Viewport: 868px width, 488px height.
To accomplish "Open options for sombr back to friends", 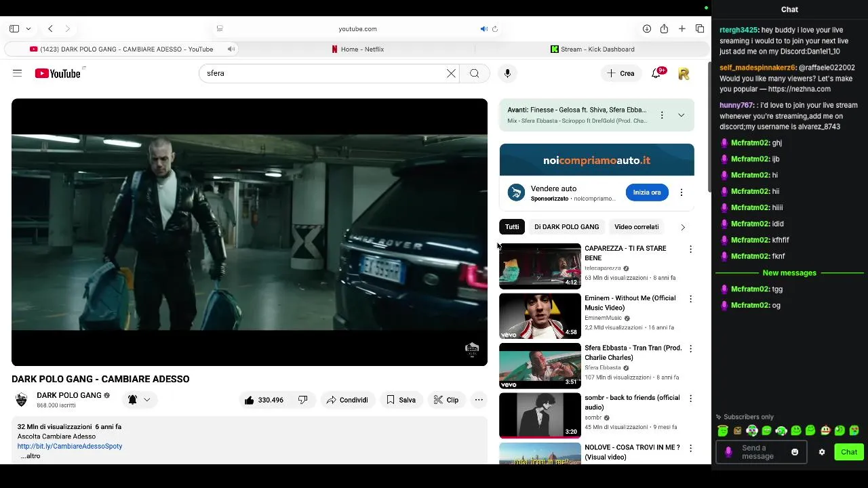I will point(690,399).
